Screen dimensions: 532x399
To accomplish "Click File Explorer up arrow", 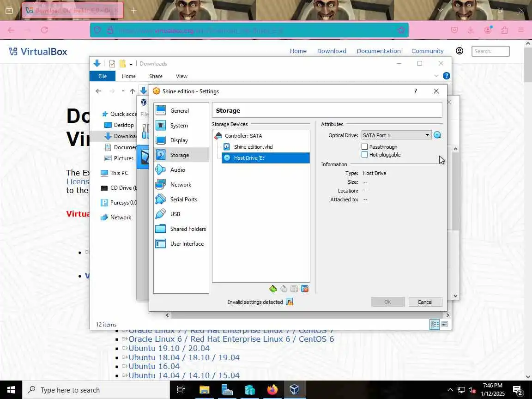I will click(x=133, y=91).
